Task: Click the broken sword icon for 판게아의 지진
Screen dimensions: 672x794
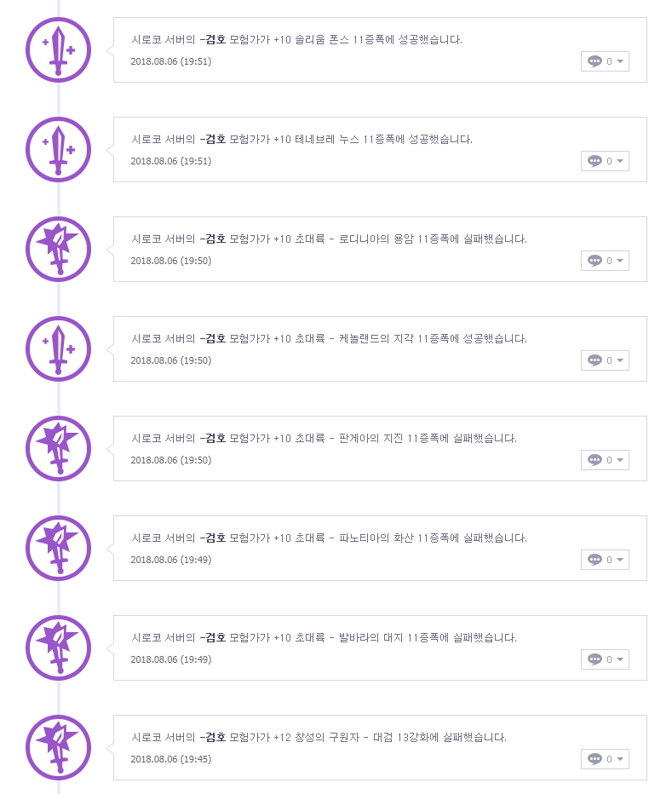Action: coord(58,449)
